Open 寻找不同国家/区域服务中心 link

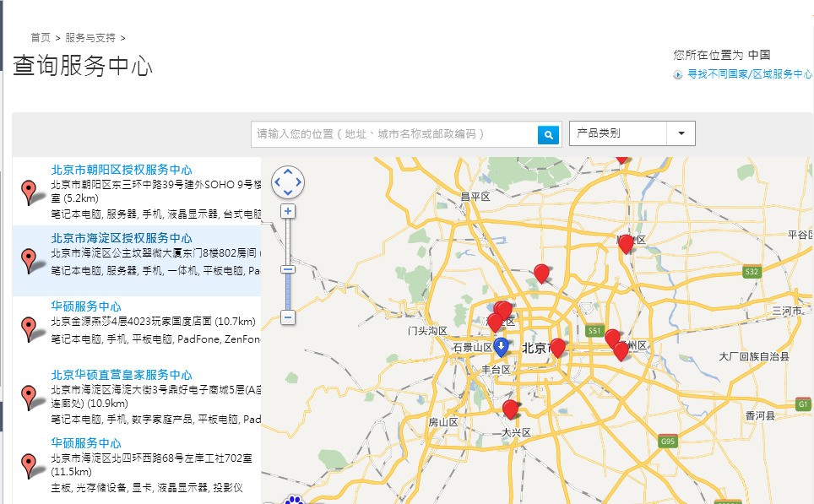pos(749,74)
